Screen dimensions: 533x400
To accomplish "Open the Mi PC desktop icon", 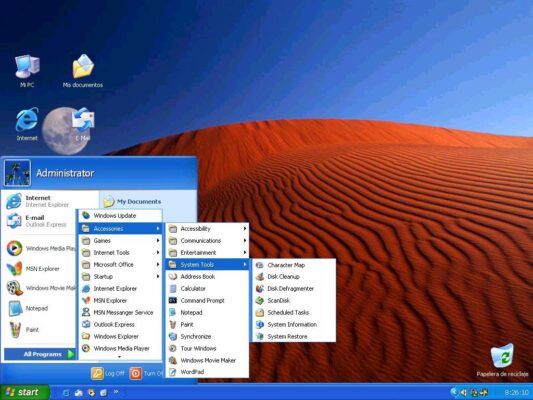I will 27,71.
